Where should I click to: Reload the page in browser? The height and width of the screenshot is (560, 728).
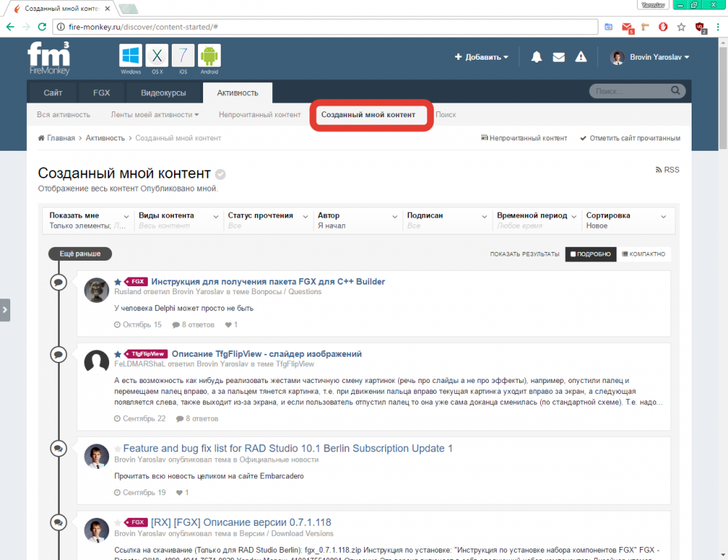[41, 27]
